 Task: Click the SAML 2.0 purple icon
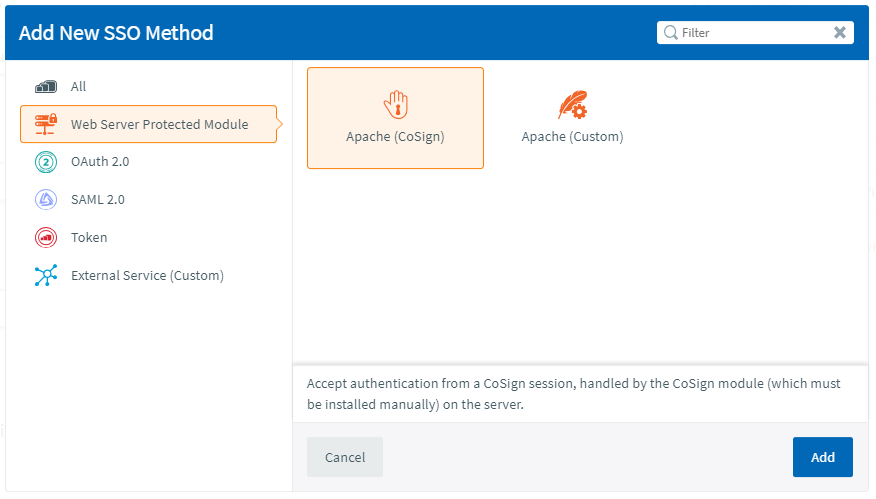(x=47, y=200)
